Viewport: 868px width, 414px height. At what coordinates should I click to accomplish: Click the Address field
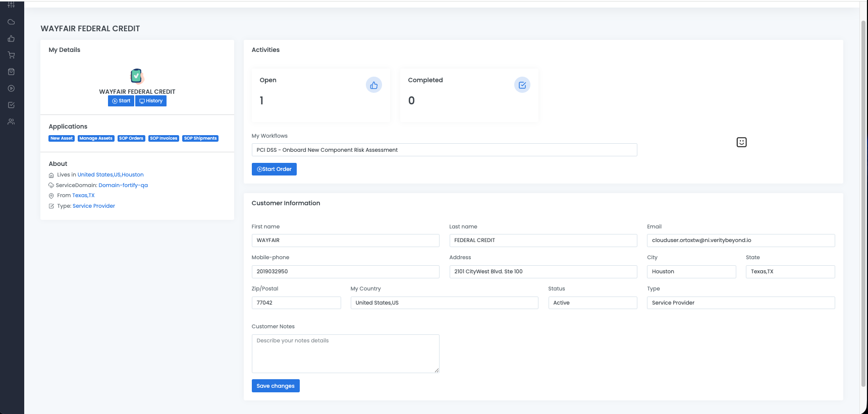point(543,272)
